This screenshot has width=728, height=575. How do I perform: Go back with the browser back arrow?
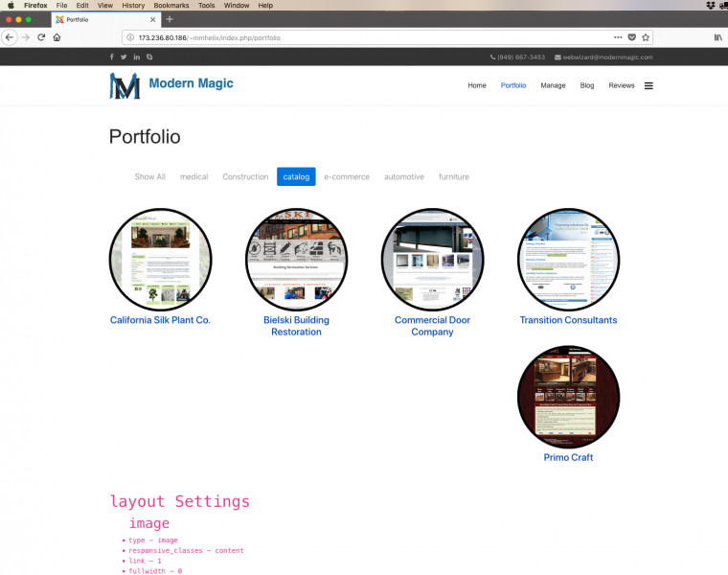point(10,37)
